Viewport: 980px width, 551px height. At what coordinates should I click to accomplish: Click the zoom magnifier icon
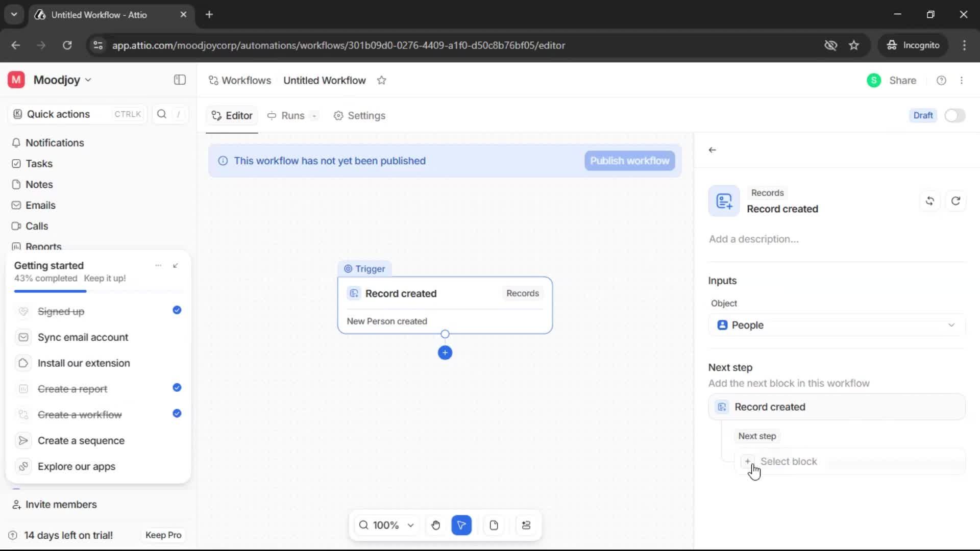363,525
